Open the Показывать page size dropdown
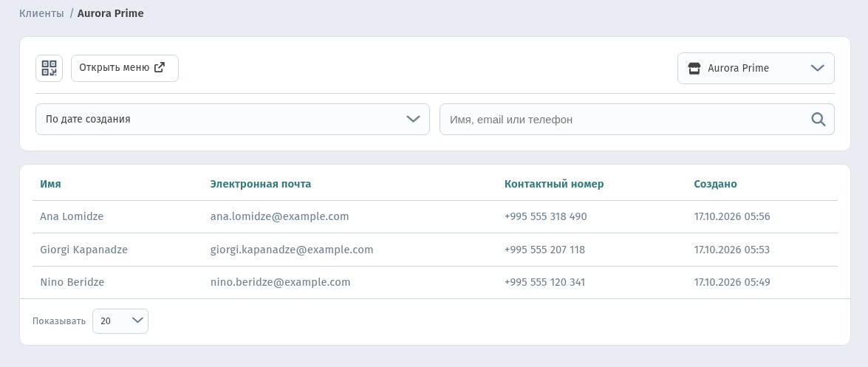The image size is (868, 367). click(120, 321)
